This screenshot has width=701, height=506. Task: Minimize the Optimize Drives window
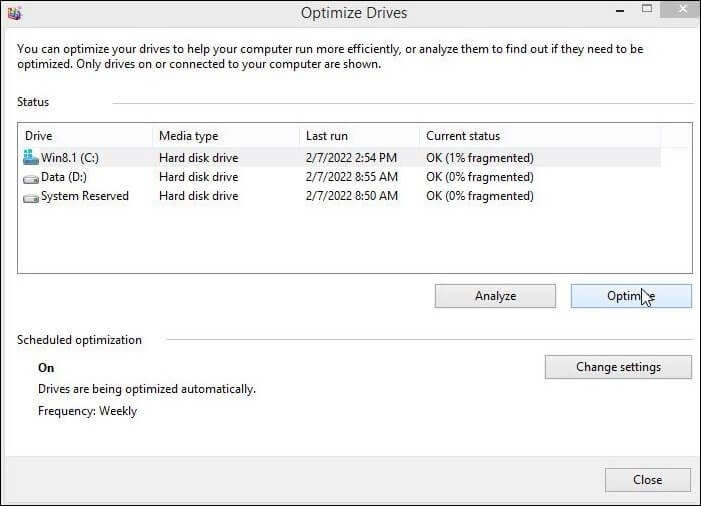[620, 11]
